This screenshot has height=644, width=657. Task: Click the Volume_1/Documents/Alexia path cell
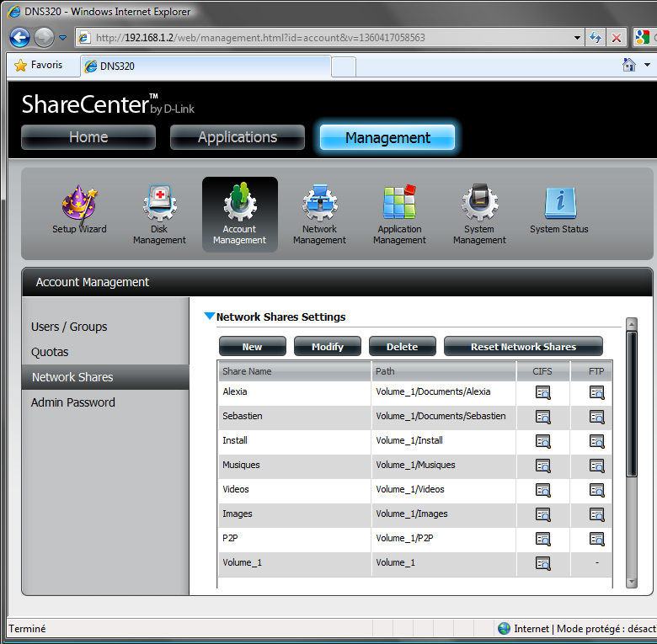444,393
